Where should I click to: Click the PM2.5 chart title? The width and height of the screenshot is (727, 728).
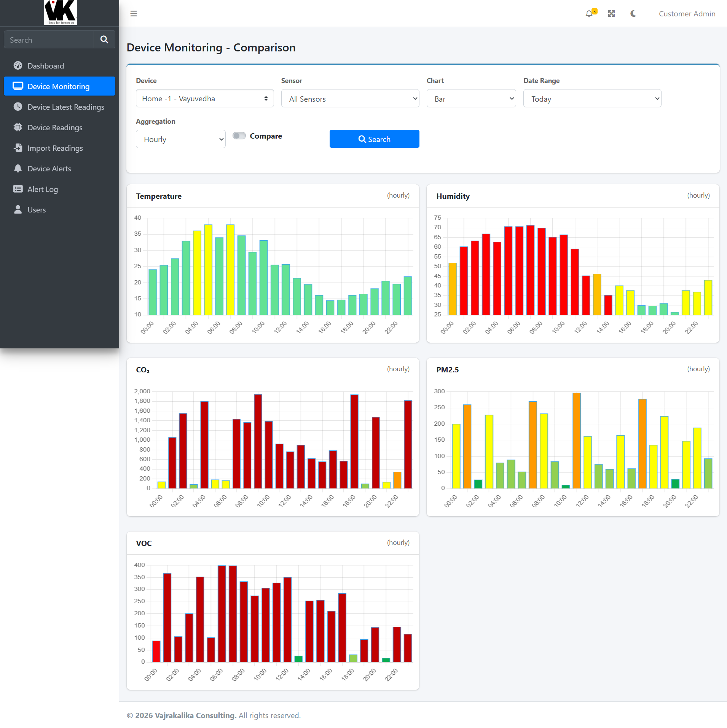448,370
